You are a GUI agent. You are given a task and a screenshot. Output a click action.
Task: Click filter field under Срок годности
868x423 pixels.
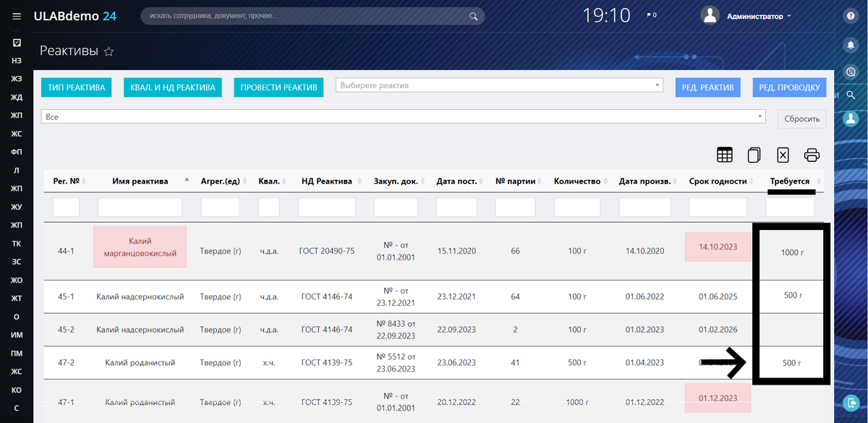718,208
